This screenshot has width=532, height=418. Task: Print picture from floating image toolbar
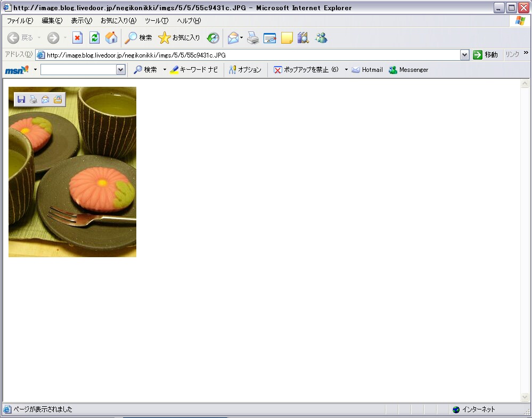pos(33,100)
